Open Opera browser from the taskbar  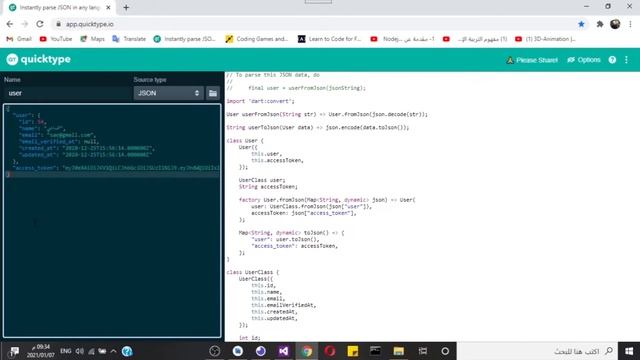coord(330,351)
